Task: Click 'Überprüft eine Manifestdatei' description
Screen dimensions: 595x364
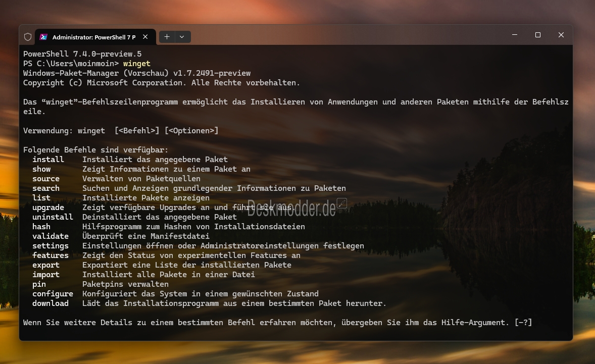Action: point(146,236)
